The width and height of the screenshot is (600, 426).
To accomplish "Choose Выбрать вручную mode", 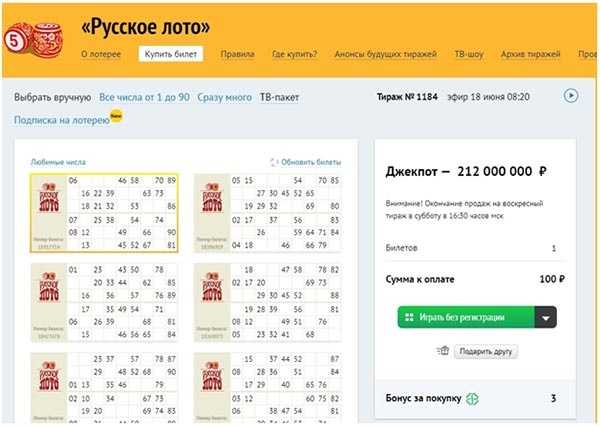I will pos(52,97).
